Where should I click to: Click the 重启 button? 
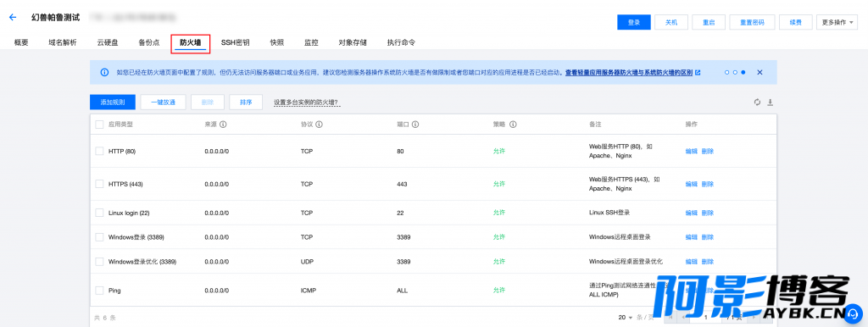click(709, 22)
